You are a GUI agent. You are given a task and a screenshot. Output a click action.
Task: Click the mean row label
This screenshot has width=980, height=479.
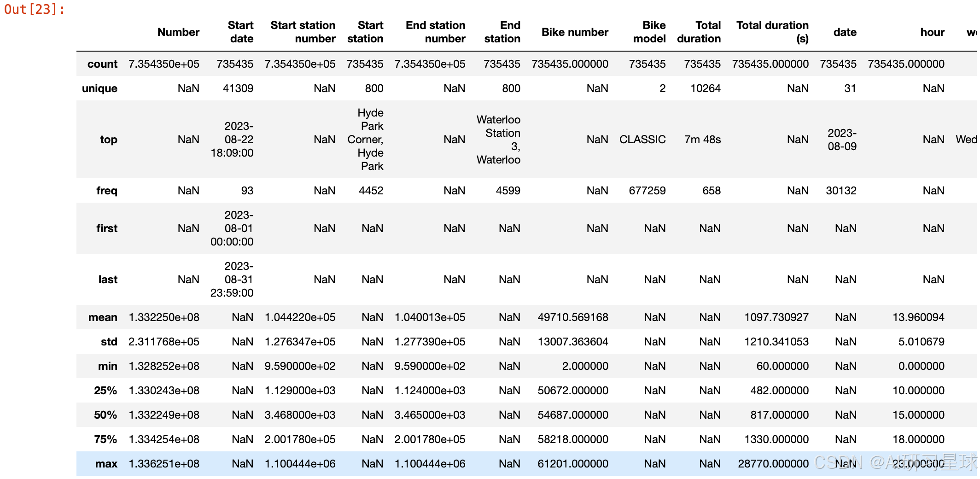[x=103, y=317]
